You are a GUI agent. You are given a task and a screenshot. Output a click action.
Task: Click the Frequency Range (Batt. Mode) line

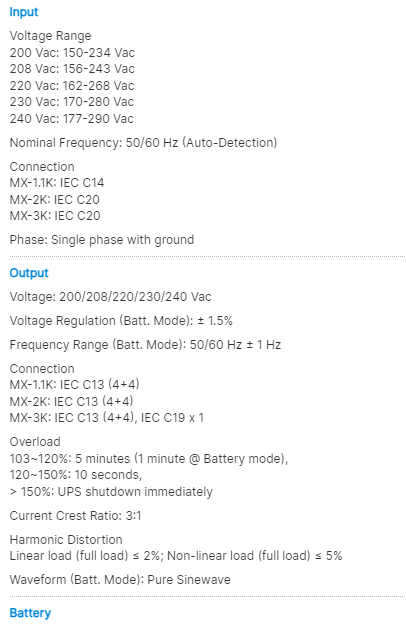(x=145, y=345)
